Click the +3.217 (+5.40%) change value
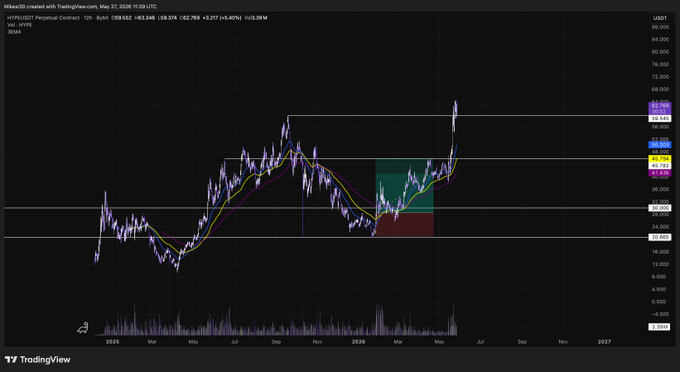The image size is (680, 372). tap(222, 18)
